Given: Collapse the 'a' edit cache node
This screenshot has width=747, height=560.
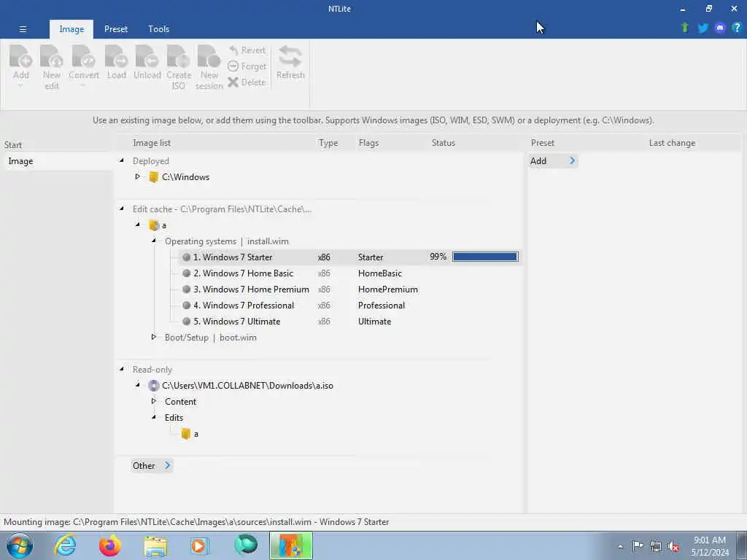Looking at the screenshot, I should click(x=138, y=225).
